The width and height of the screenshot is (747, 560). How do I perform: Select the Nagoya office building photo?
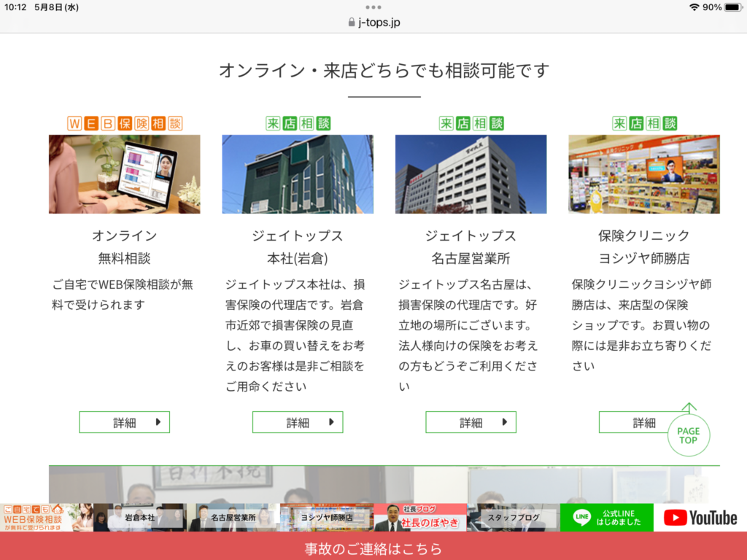[471, 174]
